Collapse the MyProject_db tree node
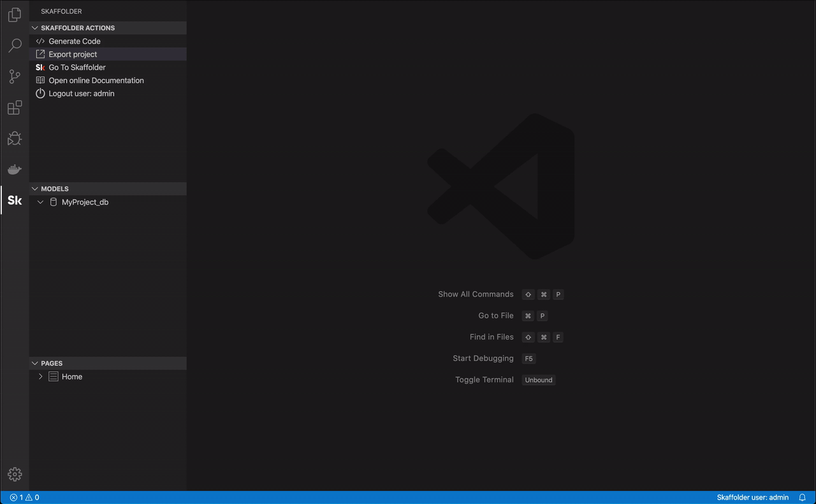 tap(40, 202)
